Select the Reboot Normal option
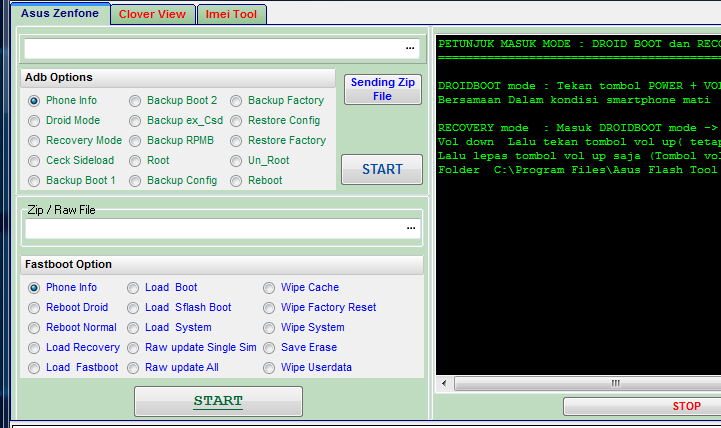The width and height of the screenshot is (721, 428). [x=34, y=328]
